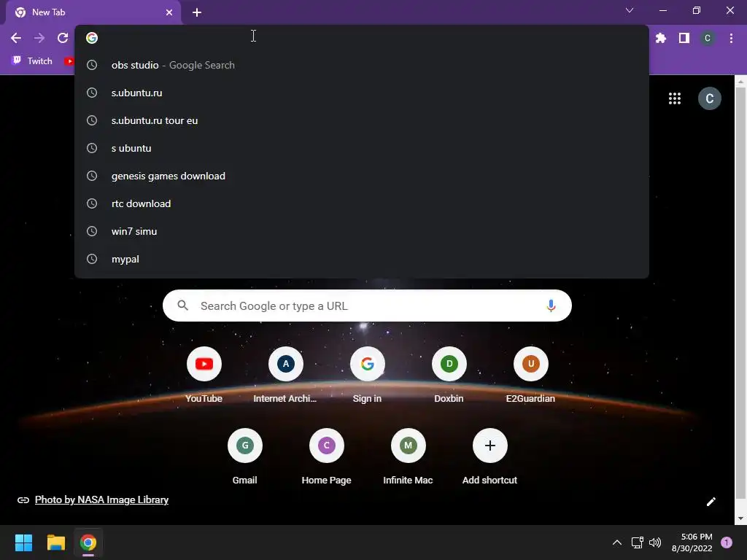The image size is (747, 560).
Task: Click the address bar input field
Action: [x=362, y=38]
